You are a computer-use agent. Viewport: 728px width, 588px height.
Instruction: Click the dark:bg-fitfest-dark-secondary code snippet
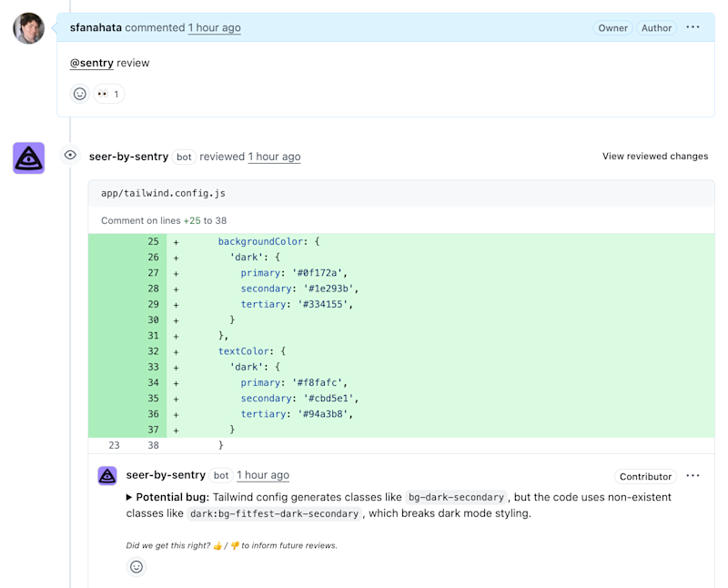click(274, 513)
